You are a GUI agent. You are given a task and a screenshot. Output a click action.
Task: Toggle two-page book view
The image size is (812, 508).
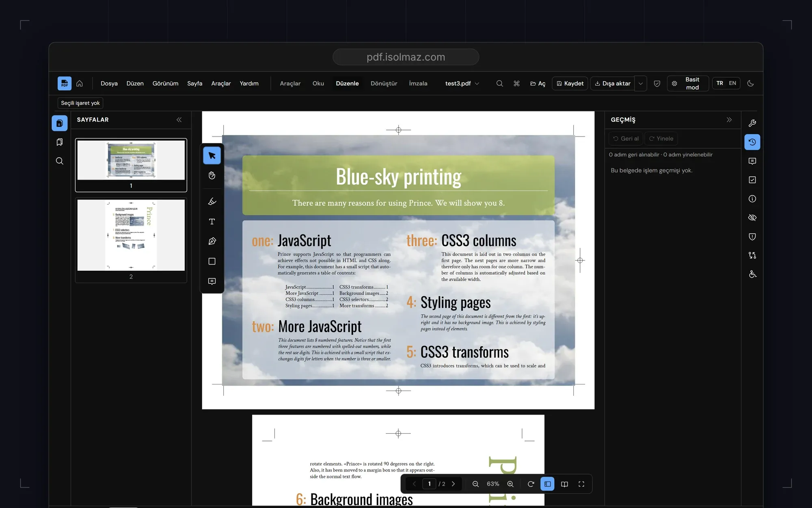pyautogui.click(x=564, y=484)
